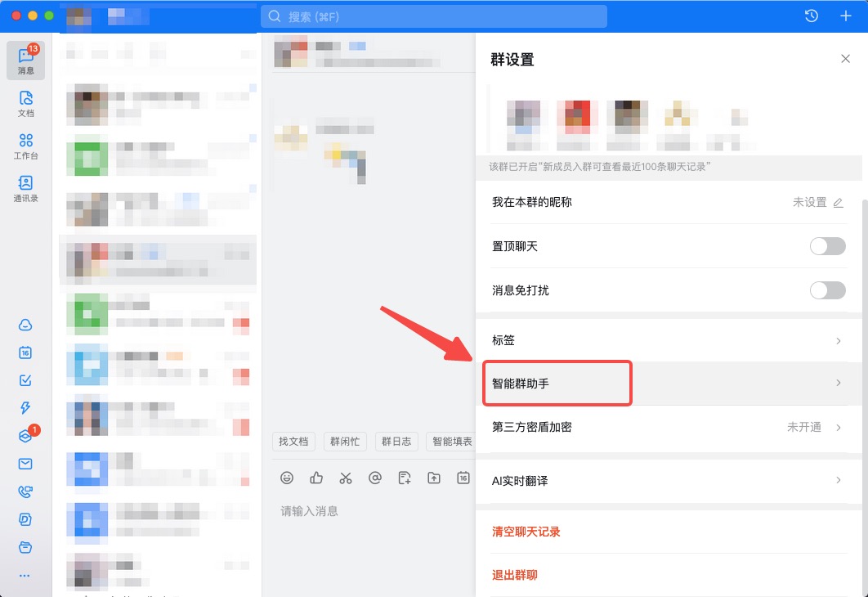
Task: Open the 文档 tab in sidebar
Action: 25,105
